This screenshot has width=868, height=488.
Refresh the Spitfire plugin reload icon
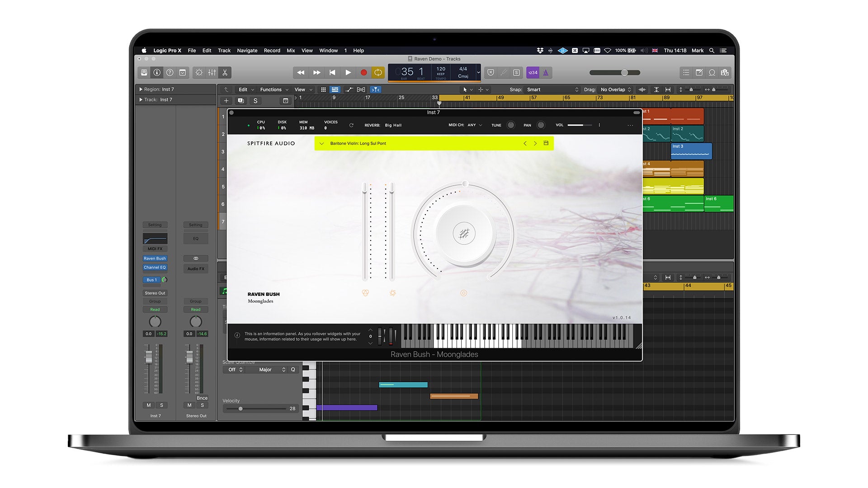click(351, 125)
